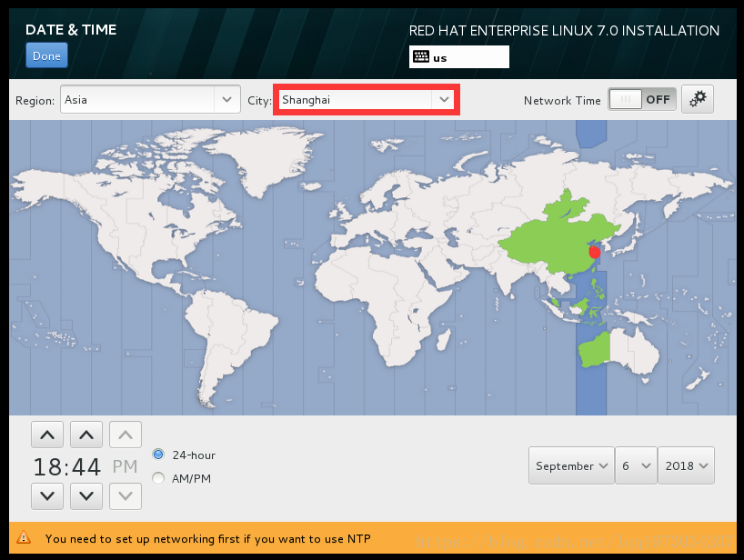Image resolution: width=744 pixels, height=560 pixels.
Task: Increase the hour with the up arrow
Action: click(47, 435)
